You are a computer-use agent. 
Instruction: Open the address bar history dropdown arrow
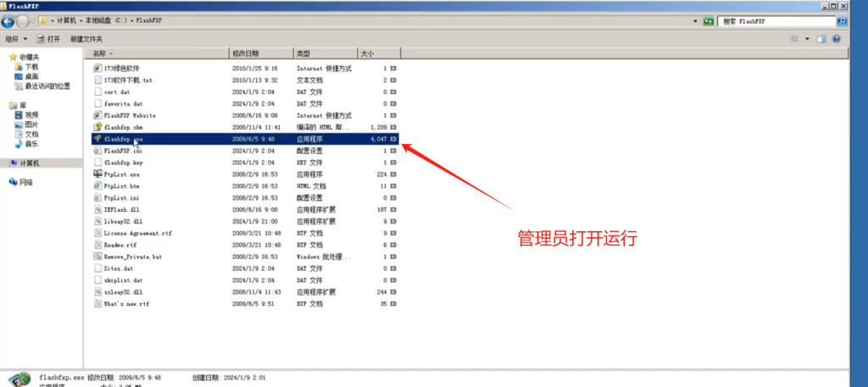point(695,21)
